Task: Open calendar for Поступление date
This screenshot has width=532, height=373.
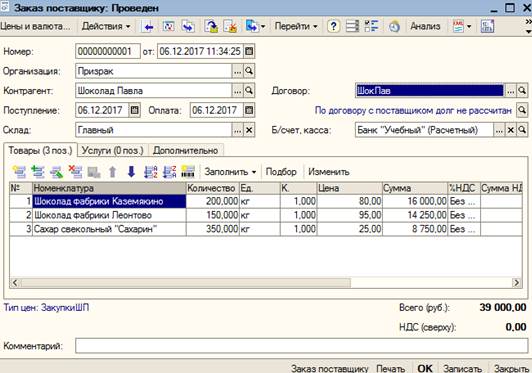Action: (135, 110)
